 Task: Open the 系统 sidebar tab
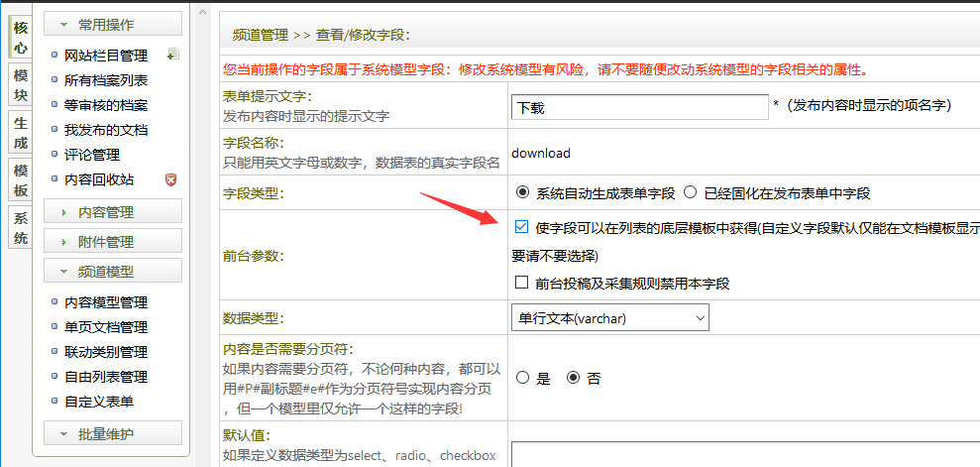21,228
